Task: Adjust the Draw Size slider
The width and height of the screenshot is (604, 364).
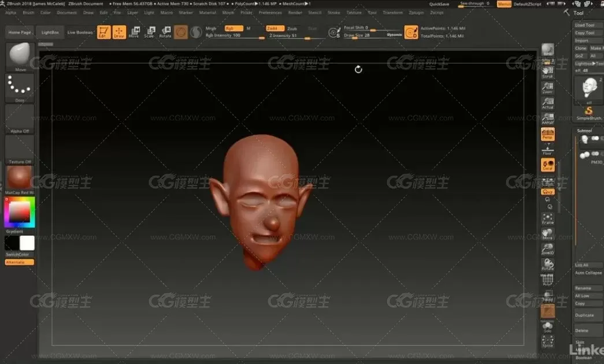Action: pos(372,35)
